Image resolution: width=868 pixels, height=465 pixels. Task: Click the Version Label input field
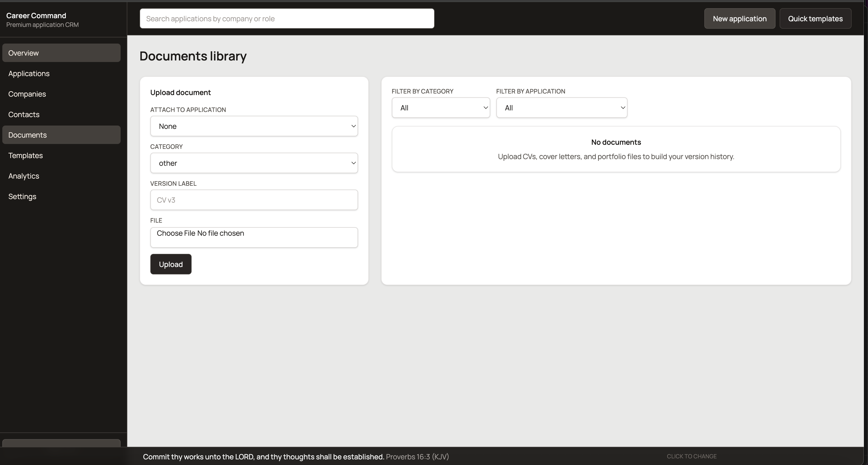pyautogui.click(x=254, y=200)
